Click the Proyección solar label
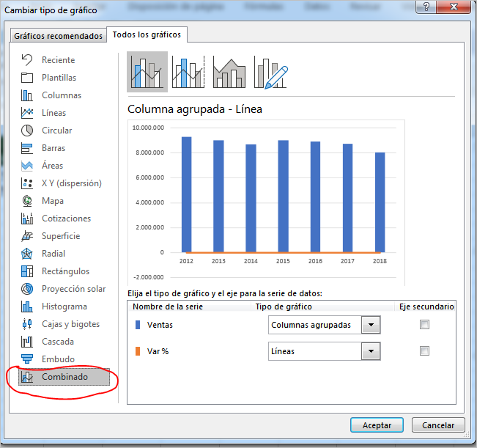 (73, 289)
